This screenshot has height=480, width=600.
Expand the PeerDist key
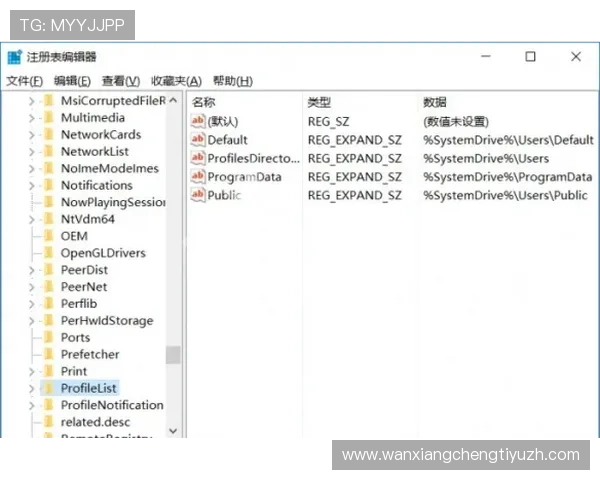click(x=32, y=270)
